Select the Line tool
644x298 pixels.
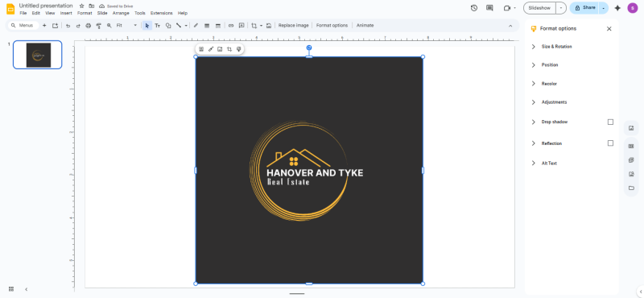point(179,26)
